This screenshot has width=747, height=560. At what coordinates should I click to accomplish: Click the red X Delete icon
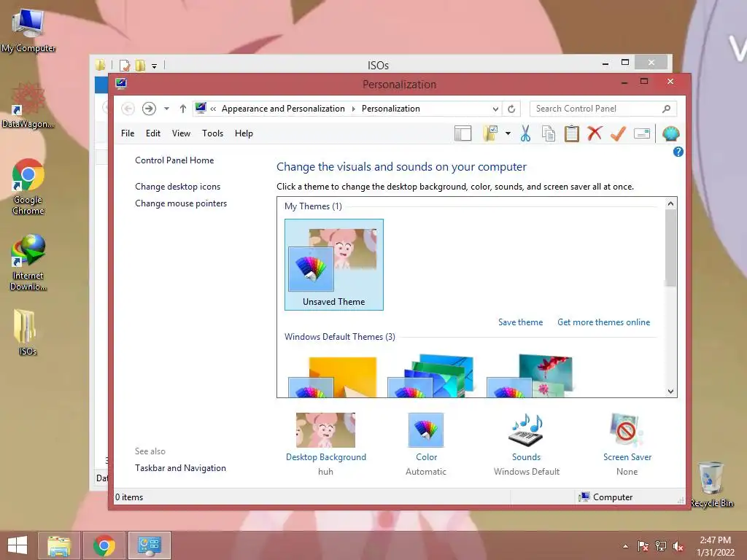[x=595, y=133]
